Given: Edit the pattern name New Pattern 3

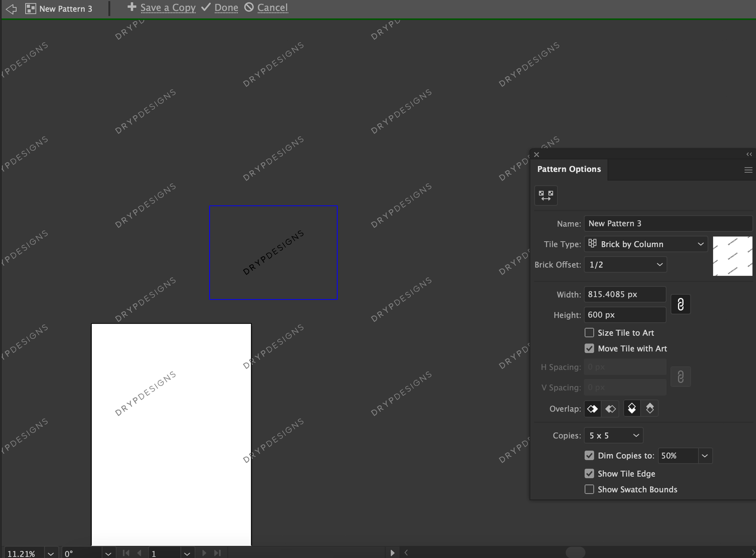Looking at the screenshot, I should [x=668, y=223].
